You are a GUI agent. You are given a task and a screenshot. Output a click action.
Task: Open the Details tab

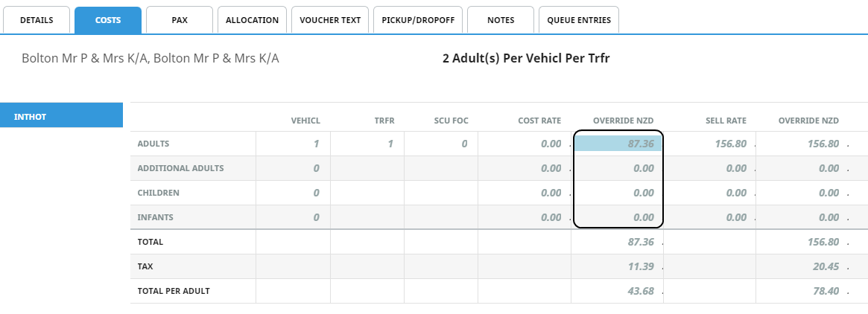[x=37, y=20]
